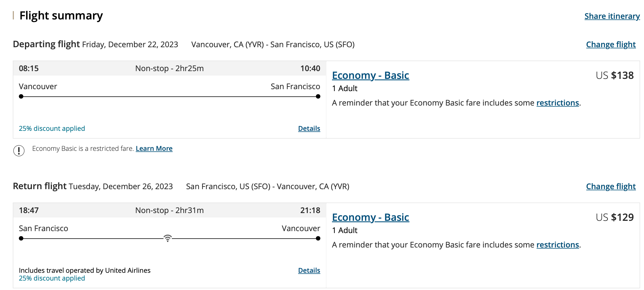The width and height of the screenshot is (644, 290).
Task: Click the Vancouver origin dot on departing route
Action: click(21, 96)
